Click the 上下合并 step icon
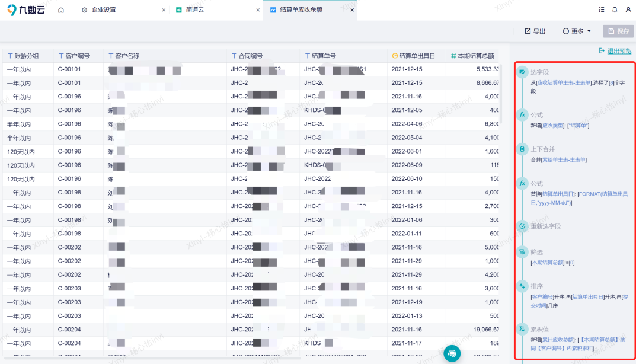The image size is (636, 364). click(x=522, y=149)
